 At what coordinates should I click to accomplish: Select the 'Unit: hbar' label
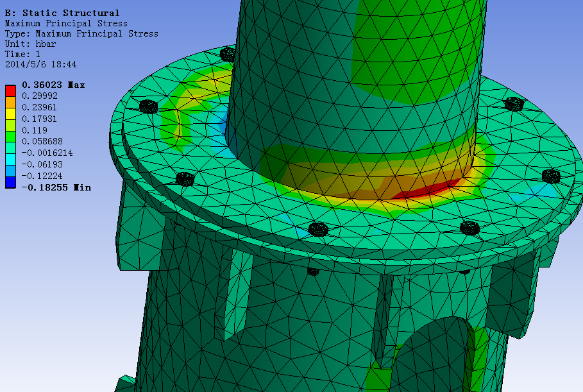(31, 44)
